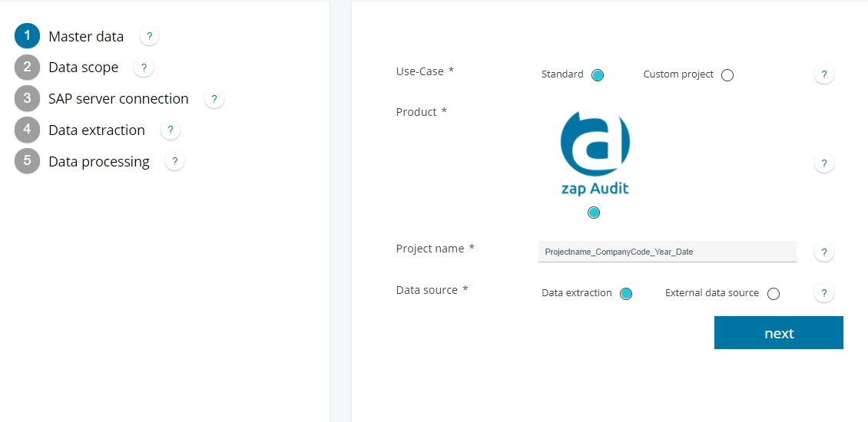Select Data extraction as data source

click(x=626, y=294)
